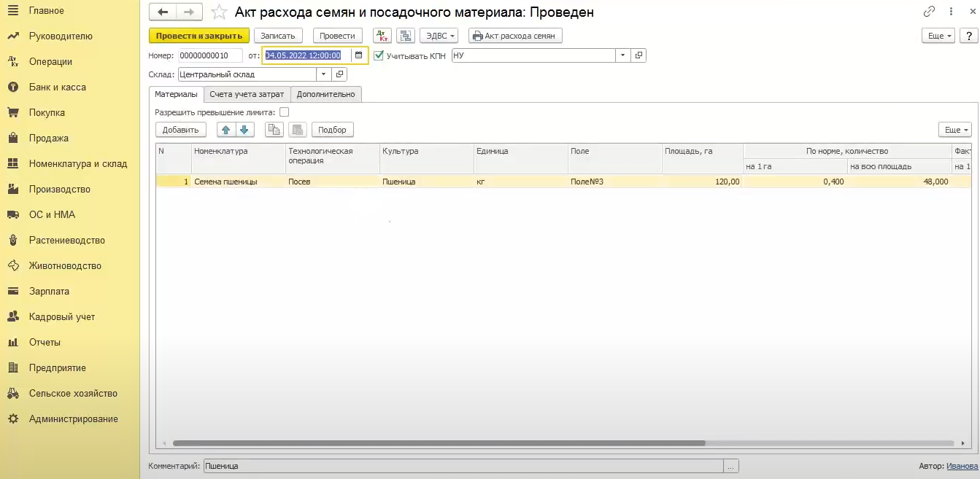
Task: Open the ЭДВС dropdown menu
Action: point(439,36)
